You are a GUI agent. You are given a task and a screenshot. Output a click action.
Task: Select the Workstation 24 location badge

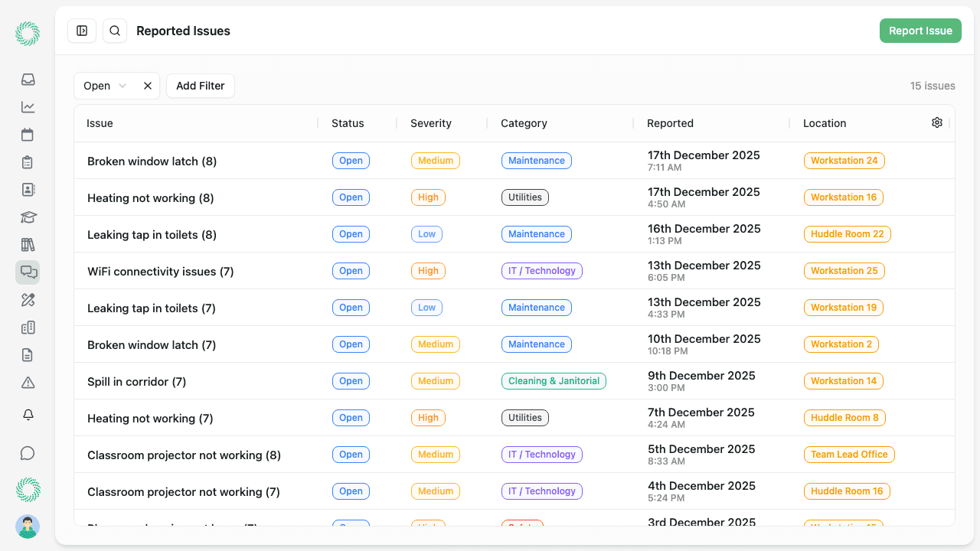coord(844,161)
